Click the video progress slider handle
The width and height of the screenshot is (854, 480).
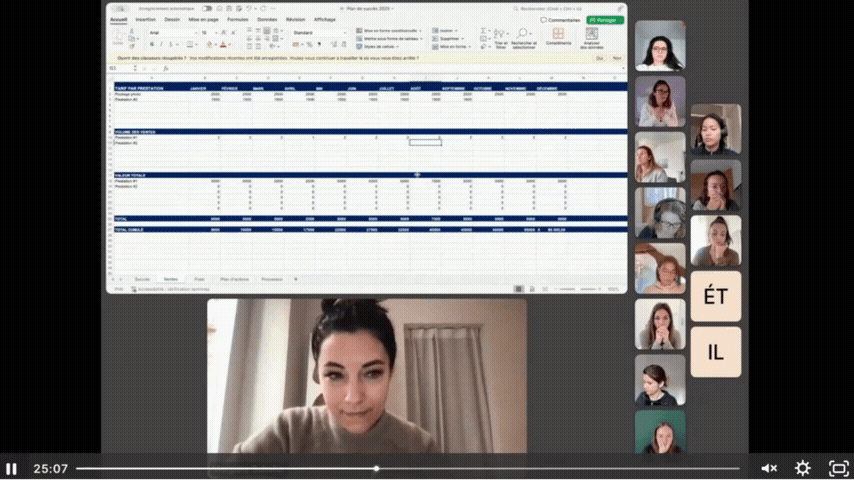pos(376,468)
